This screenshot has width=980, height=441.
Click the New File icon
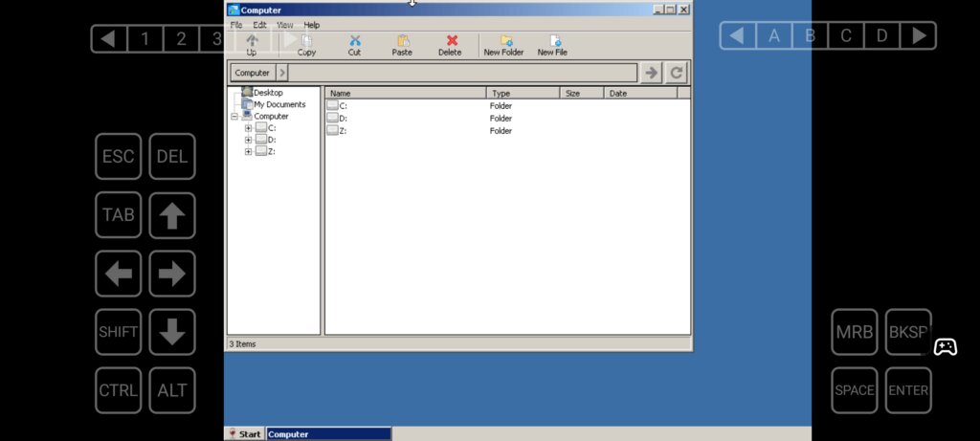(553, 41)
